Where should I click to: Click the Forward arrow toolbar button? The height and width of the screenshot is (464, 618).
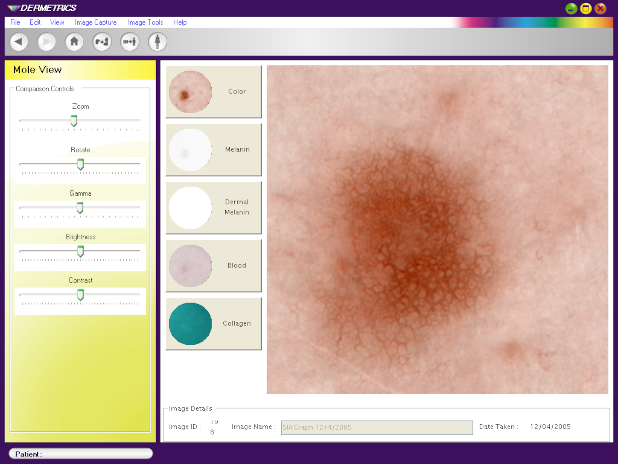click(46, 42)
